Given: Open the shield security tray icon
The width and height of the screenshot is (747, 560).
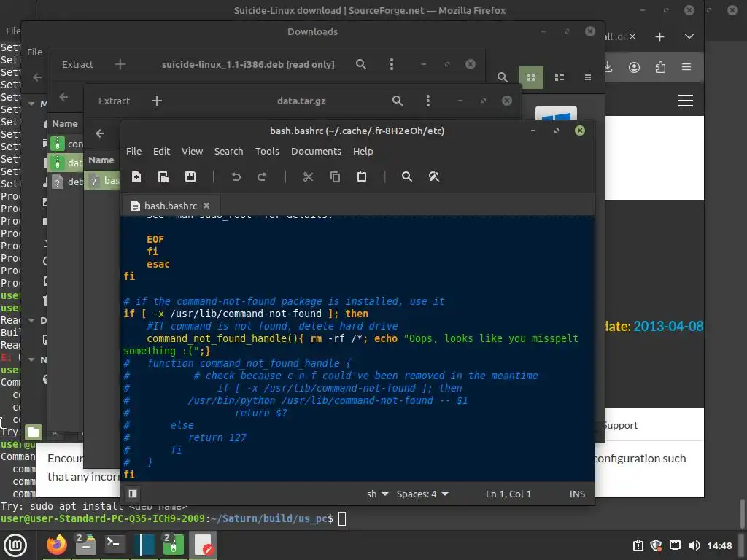Looking at the screenshot, I should point(657,545).
